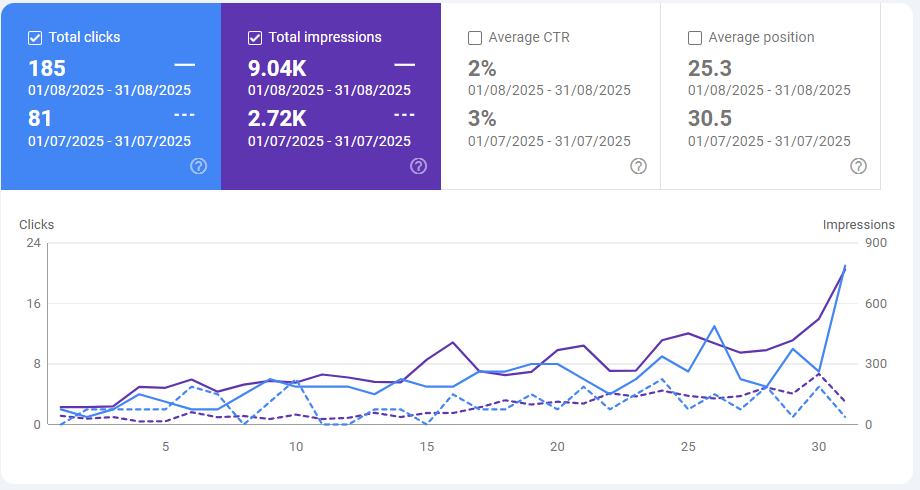Uncheck the Total clicks checkbox
Image resolution: width=920 pixels, height=490 pixels.
click(x=35, y=38)
